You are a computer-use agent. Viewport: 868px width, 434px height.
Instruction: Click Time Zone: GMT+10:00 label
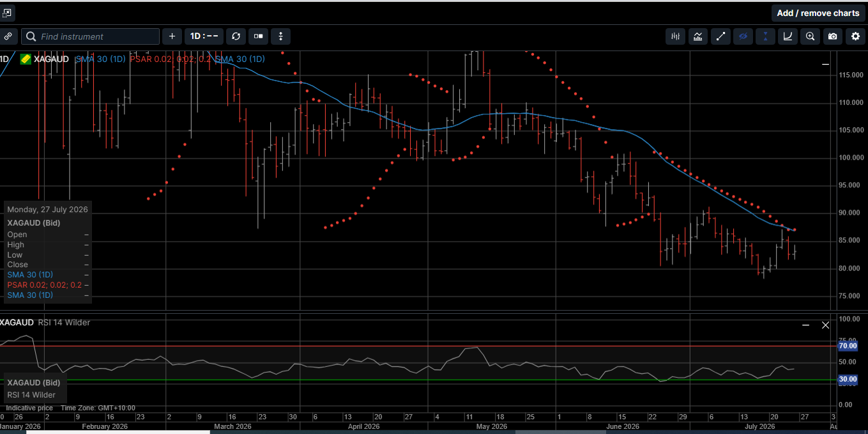pyautogui.click(x=98, y=408)
